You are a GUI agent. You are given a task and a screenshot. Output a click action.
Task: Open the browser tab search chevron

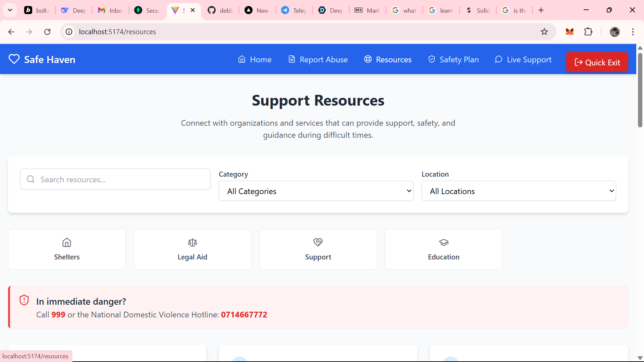(10, 10)
